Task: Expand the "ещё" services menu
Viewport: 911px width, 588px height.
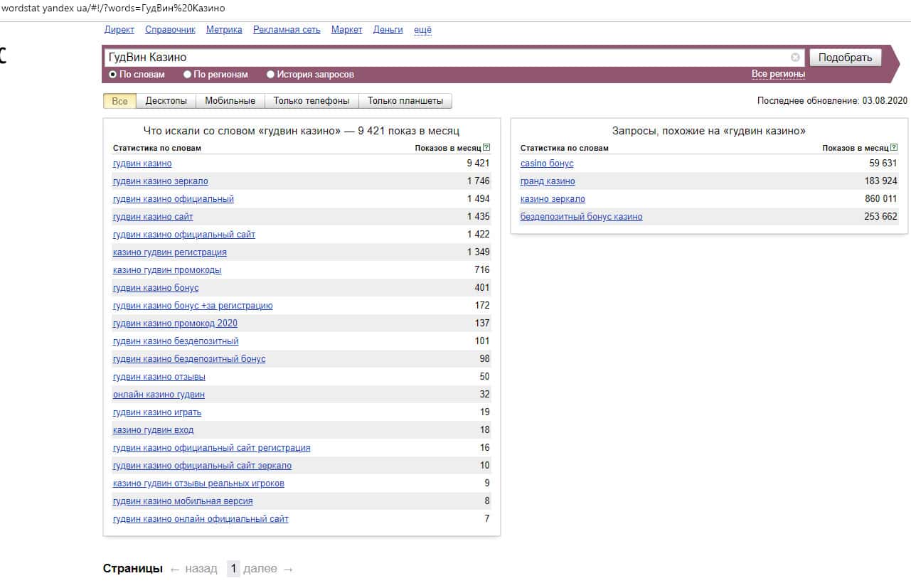Action: (422, 30)
